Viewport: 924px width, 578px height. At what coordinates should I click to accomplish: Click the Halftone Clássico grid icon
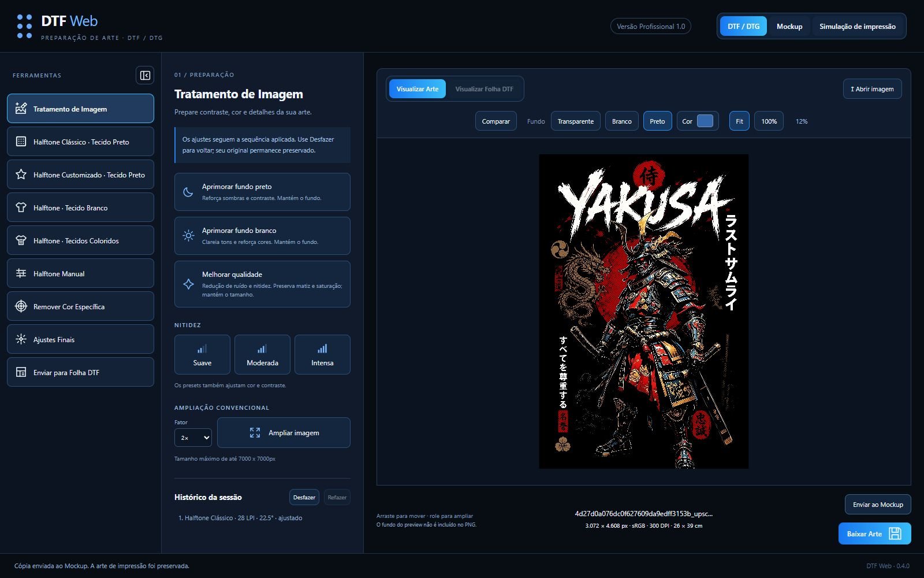click(x=21, y=142)
